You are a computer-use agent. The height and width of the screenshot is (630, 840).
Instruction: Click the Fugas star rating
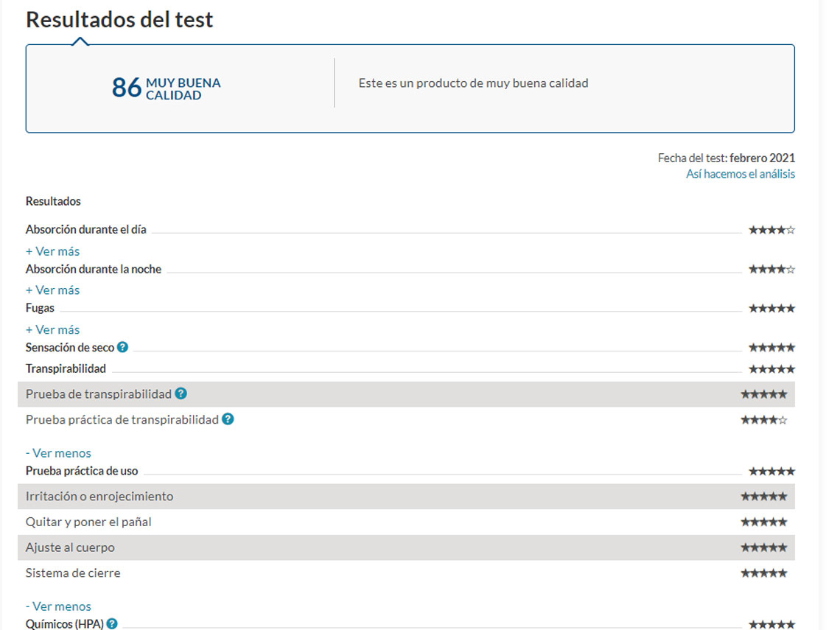pyautogui.click(x=771, y=309)
